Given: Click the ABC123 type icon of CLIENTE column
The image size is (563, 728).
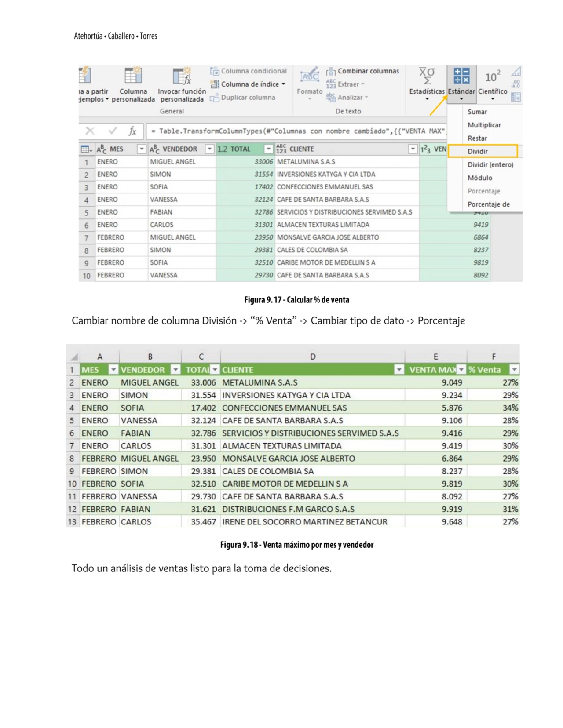Looking at the screenshot, I should (x=281, y=149).
